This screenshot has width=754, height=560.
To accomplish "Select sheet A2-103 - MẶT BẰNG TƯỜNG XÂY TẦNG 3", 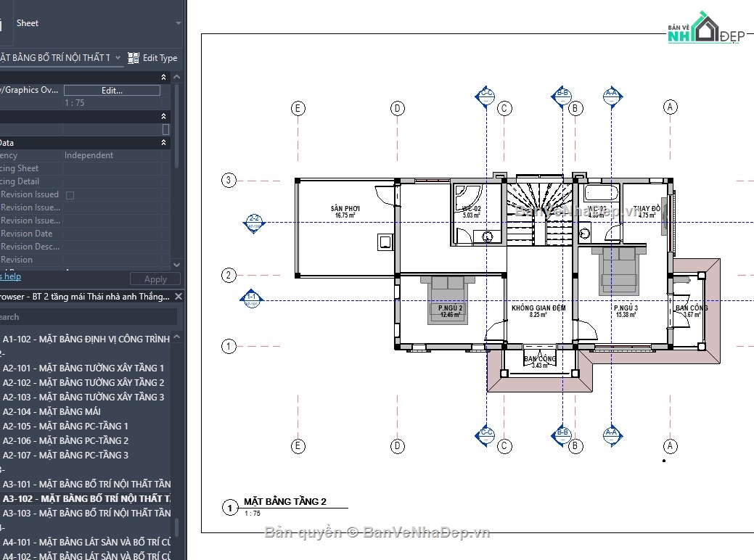I will [x=83, y=397].
